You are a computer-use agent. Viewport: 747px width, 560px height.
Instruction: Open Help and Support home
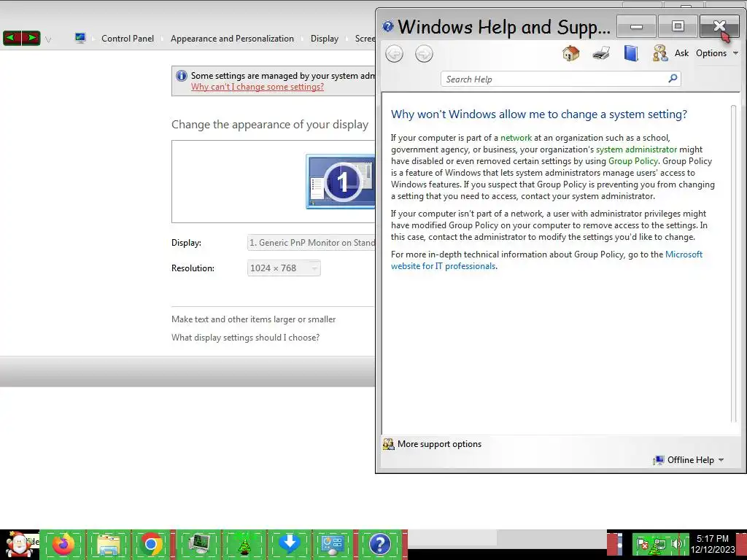pos(570,52)
